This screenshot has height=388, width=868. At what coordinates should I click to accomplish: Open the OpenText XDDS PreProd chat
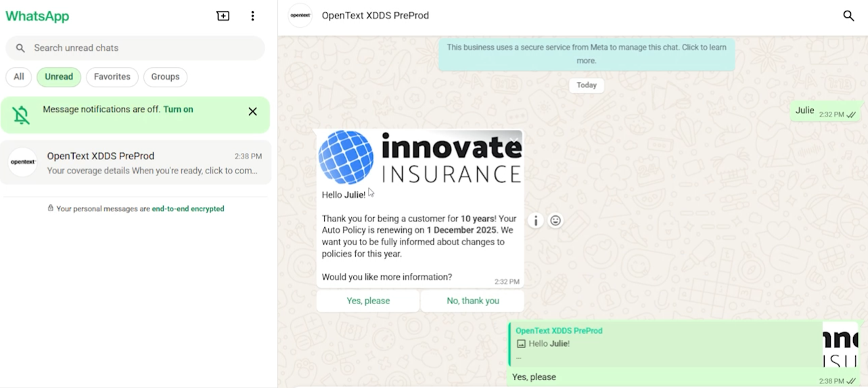(135, 163)
